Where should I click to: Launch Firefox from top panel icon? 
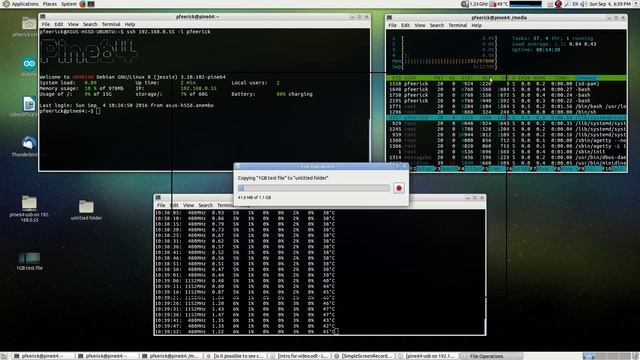tap(83, 4)
